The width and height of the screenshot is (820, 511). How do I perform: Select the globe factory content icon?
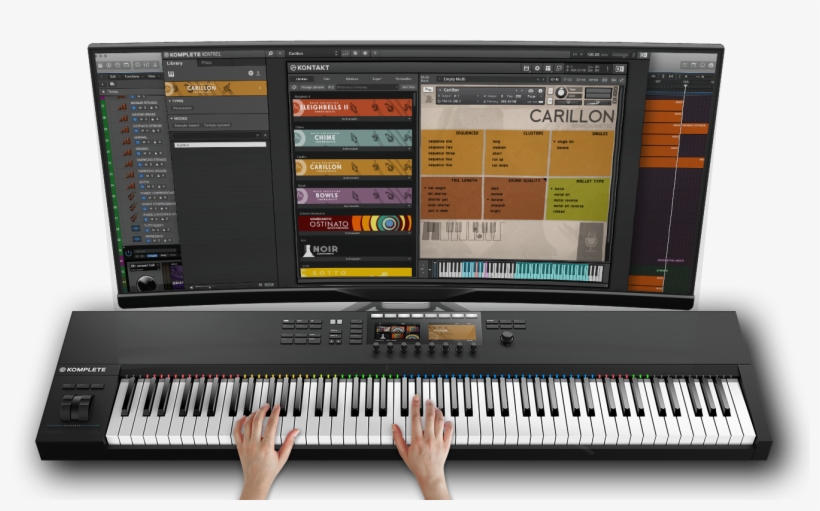[x=250, y=74]
